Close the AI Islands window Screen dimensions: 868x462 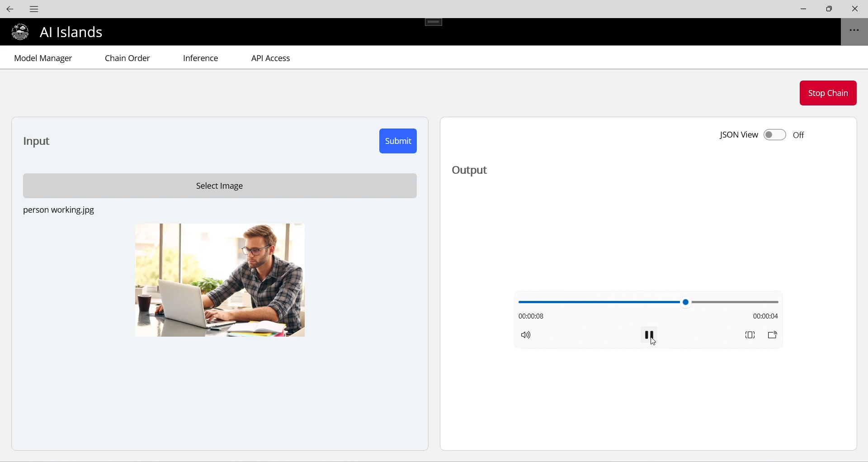pyautogui.click(x=855, y=9)
